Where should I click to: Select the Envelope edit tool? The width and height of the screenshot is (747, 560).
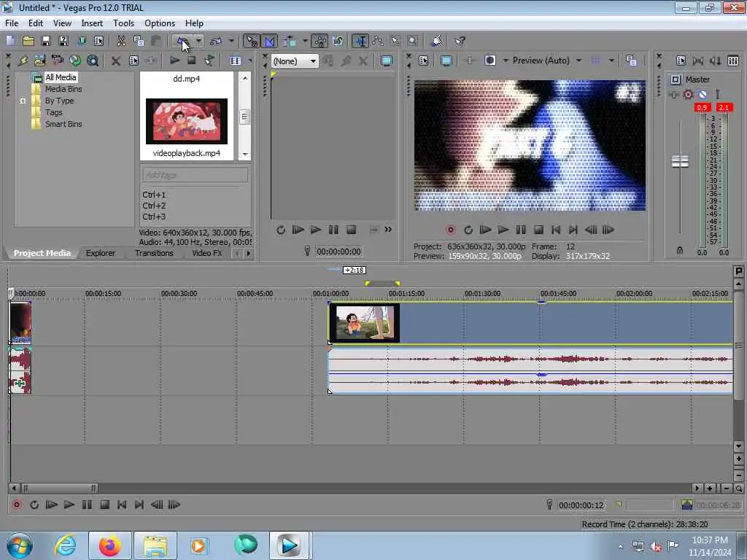point(379,42)
